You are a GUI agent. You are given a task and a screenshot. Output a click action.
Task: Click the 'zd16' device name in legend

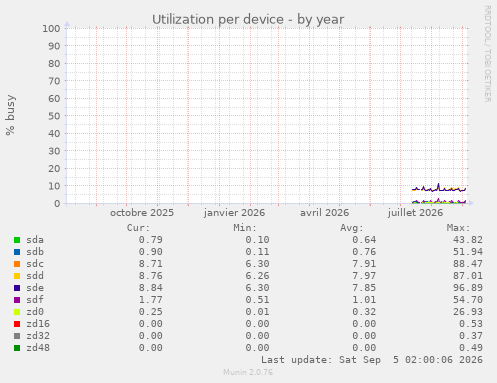tap(38, 324)
